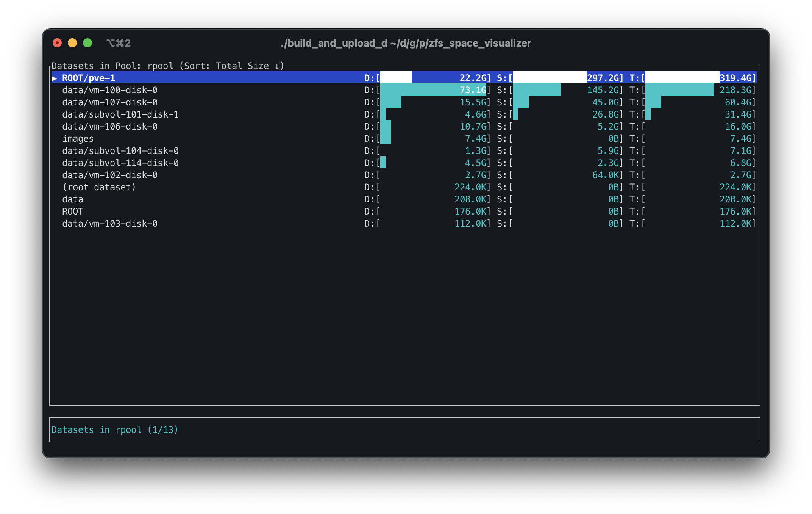Click the ⌥⌘2 shortcut indicator in title bar

tap(119, 43)
